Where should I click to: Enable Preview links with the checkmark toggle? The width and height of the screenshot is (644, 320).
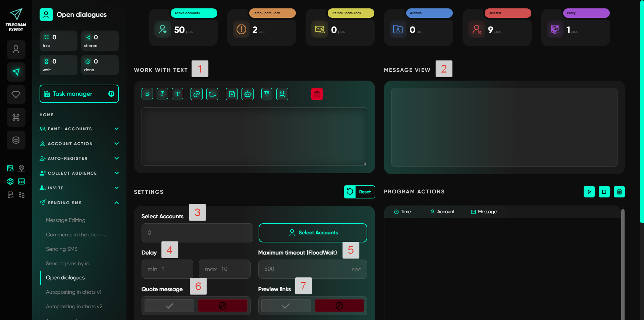coord(286,306)
